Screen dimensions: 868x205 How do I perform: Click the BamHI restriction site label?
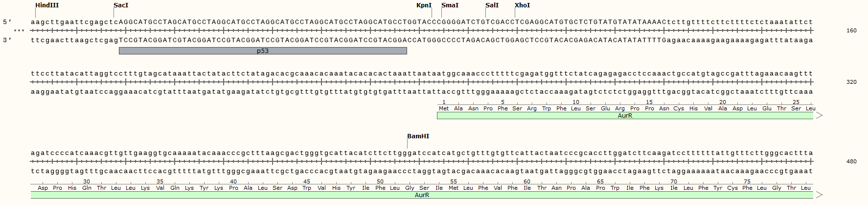coord(418,136)
